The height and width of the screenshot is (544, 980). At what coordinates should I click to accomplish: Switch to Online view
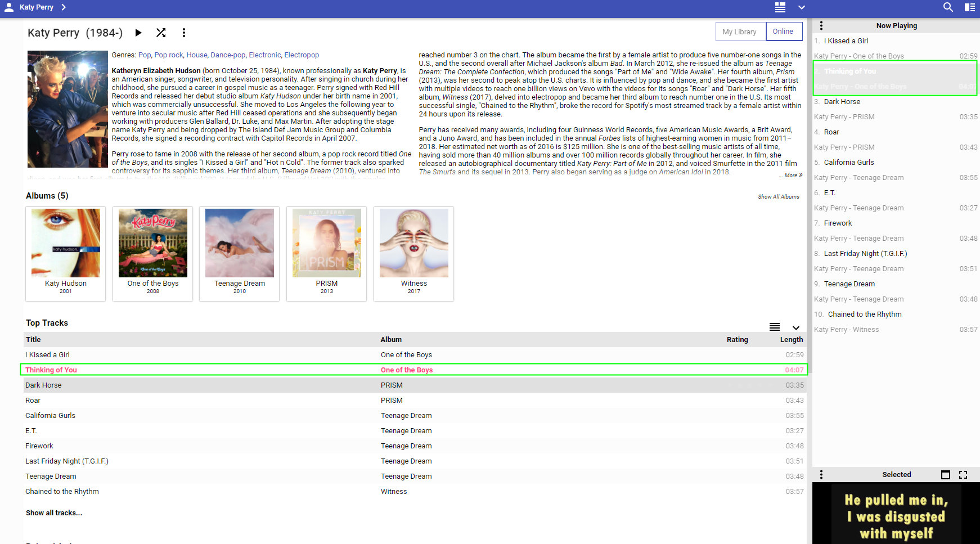pyautogui.click(x=783, y=32)
